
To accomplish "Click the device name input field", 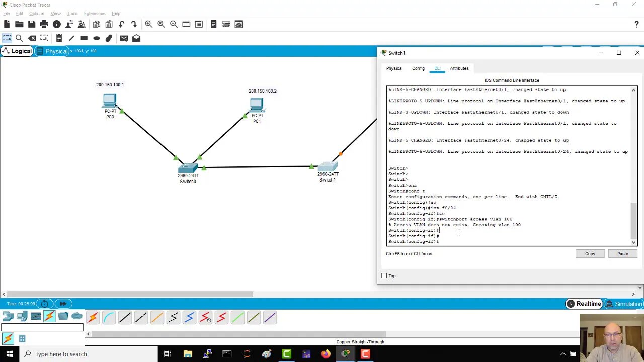I will [42, 327].
